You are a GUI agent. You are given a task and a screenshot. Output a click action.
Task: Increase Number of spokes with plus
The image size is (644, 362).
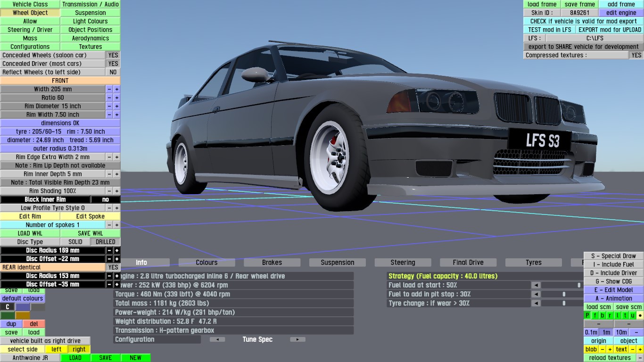pyautogui.click(x=117, y=225)
